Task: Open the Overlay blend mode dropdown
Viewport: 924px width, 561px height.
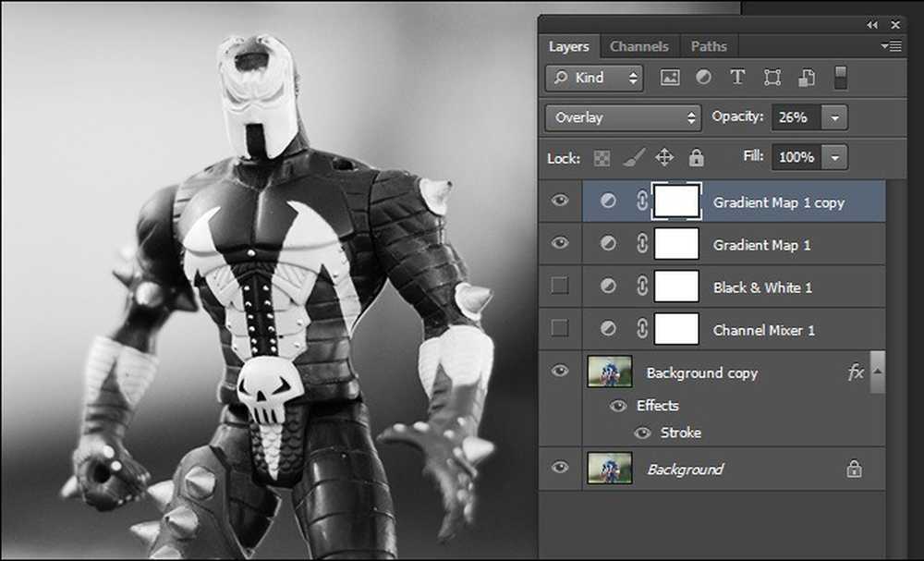Action: pos(624,118)
